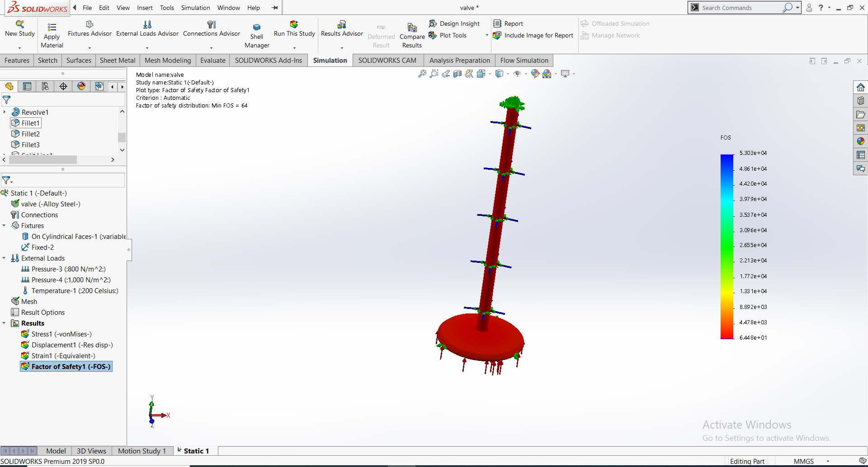
Task: Click the New Study icon
Action: (x=20, y=24)
